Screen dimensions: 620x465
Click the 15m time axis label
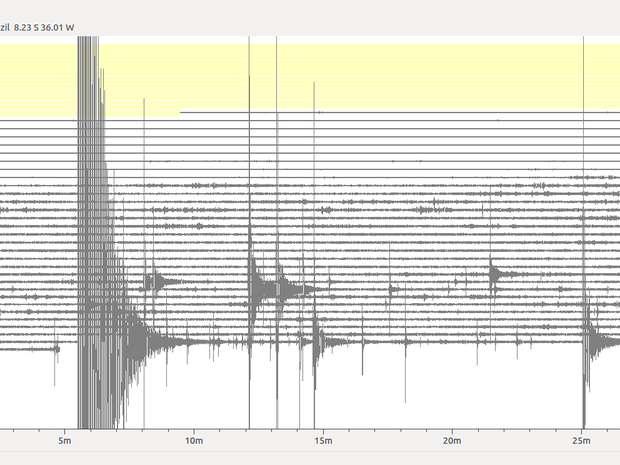point(322,440)
